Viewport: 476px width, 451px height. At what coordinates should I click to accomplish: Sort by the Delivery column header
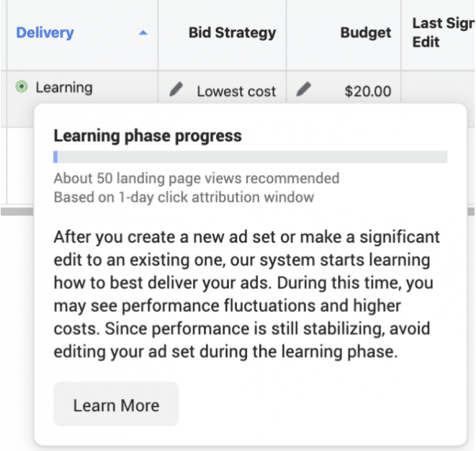(45, 32)
